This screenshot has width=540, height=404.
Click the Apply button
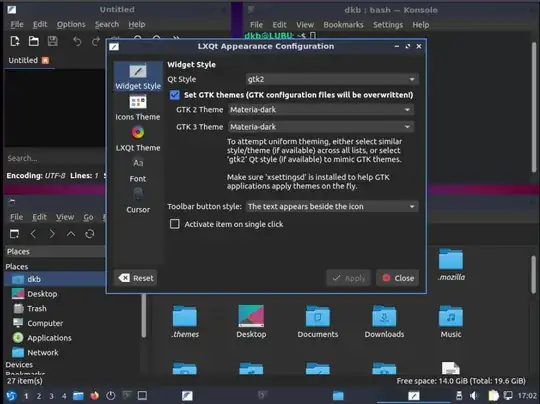click(349, 278)
